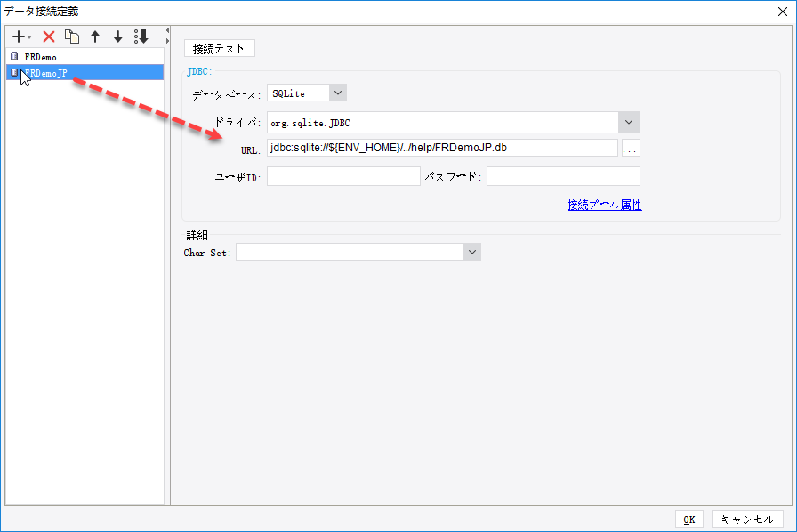
Task: Sort connections with the sort icon
Action: [x=141, y=36]
